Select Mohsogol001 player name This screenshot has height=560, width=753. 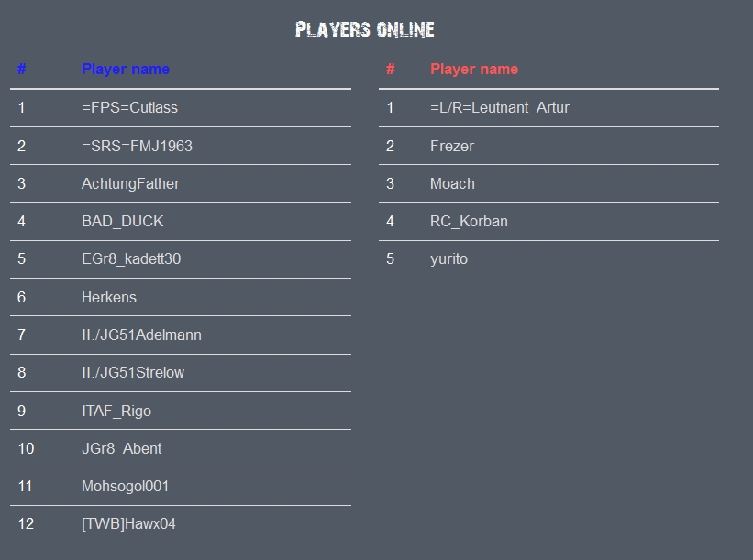126,486
